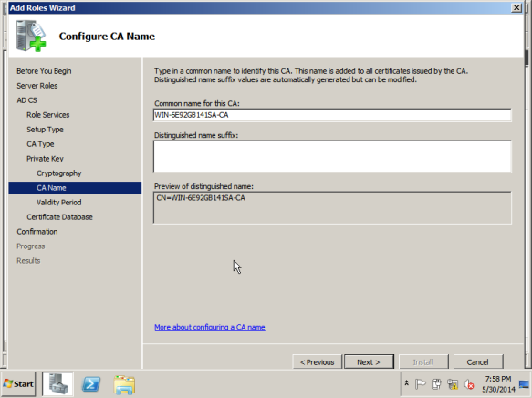The height and width of the screenshot is (398, 532).
Task: Click the Common name for this CA field
Action: pos(332,115)
